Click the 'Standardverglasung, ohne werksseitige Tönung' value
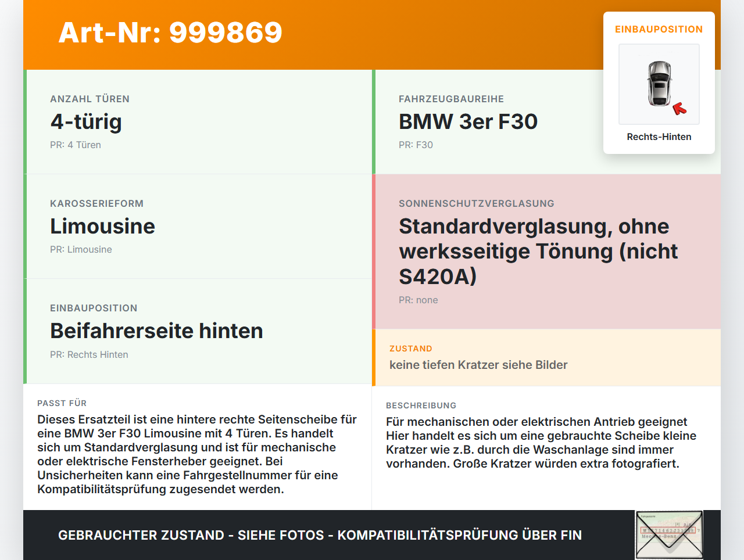Viewport: 744px width, 560px height. click(538, 251)
